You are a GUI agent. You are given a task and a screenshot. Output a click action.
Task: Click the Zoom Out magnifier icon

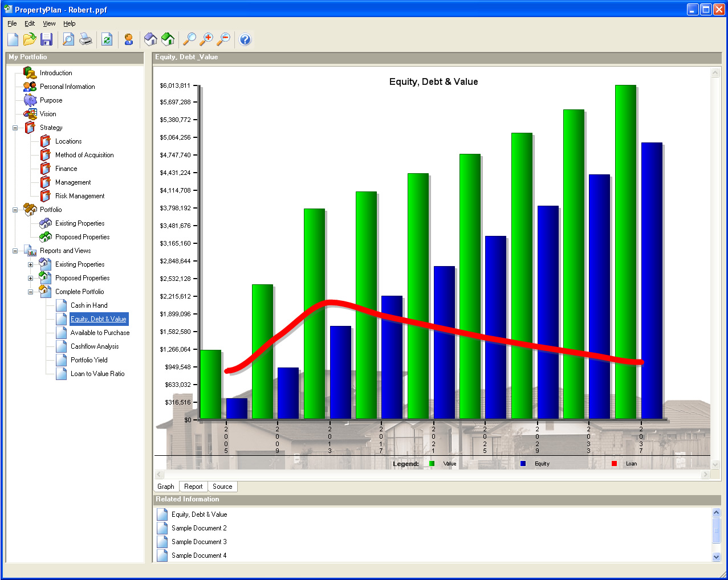point(224,39)
